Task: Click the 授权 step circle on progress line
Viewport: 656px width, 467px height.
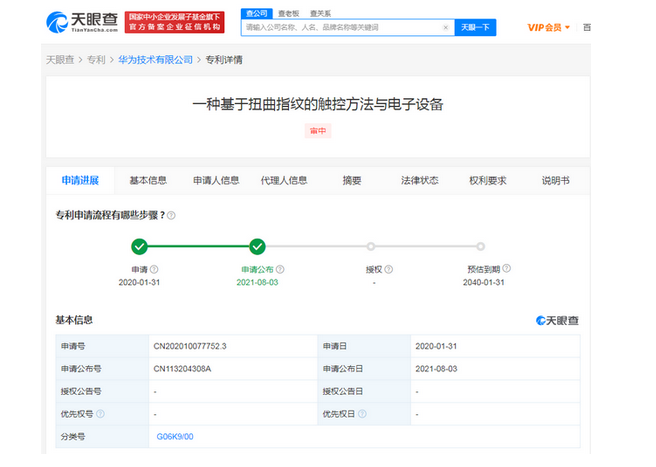Action: (x=371, y=246)
